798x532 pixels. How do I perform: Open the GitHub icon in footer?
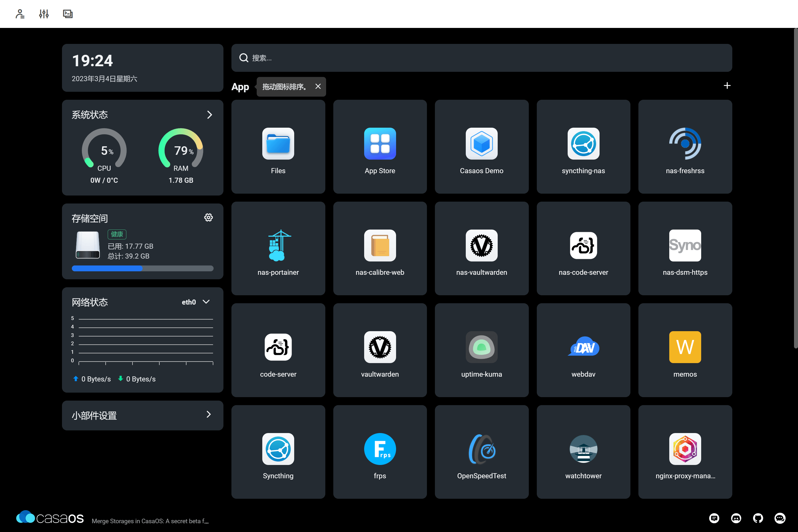coord(758,518)
